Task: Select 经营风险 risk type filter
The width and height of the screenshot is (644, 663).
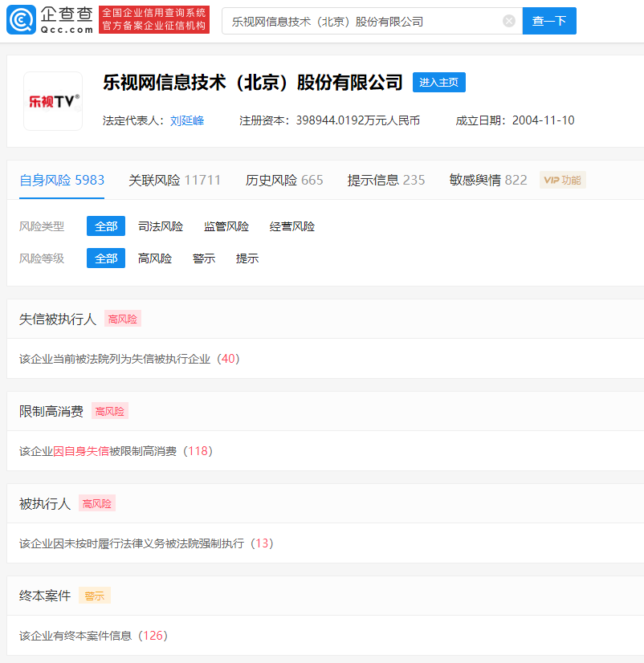Action: [290, 226]
